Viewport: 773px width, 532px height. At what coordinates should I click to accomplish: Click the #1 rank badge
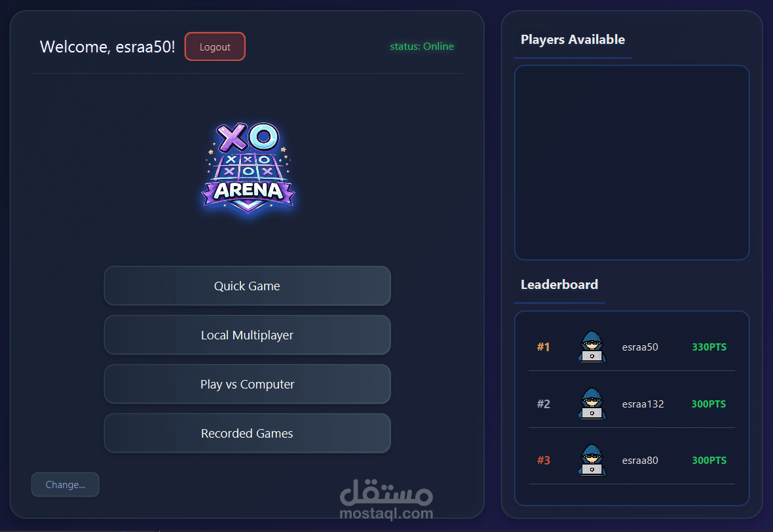pos(543,347)
